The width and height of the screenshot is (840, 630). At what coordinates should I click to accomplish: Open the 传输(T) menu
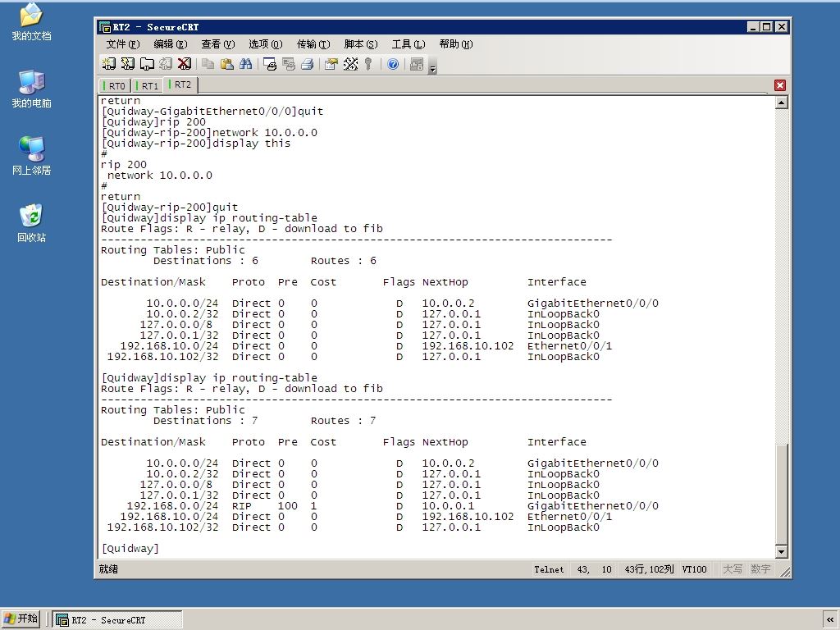pyautogui.click(x=313, y=44)
